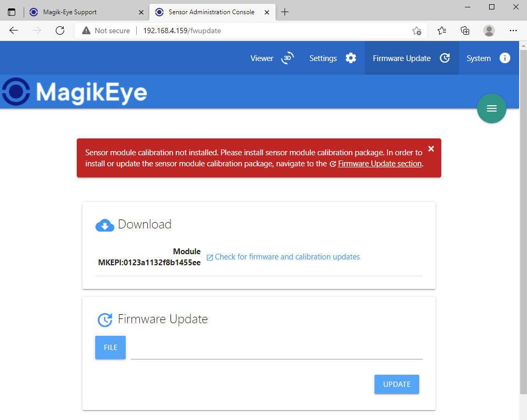Click the browser forward arrow

tap(37, 31)
